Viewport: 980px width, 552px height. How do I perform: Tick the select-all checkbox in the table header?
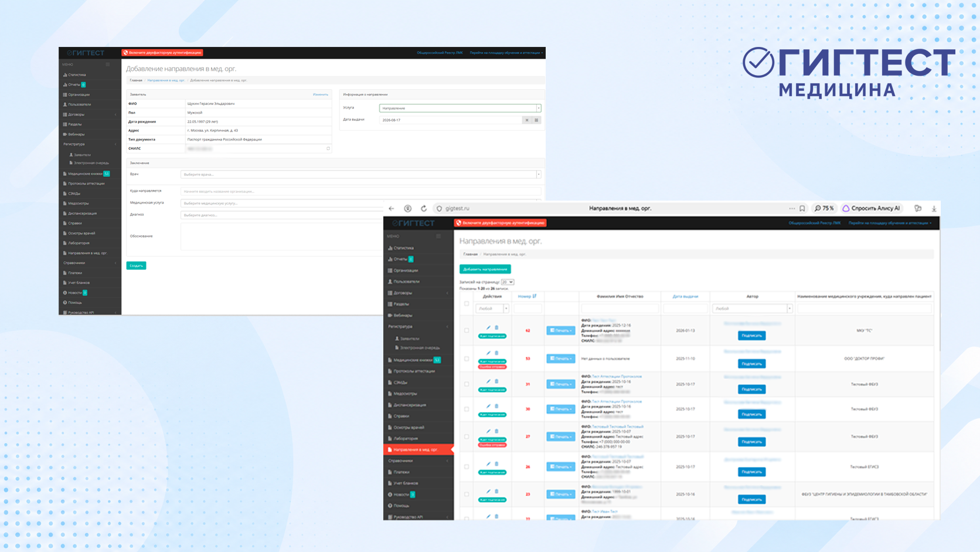[x=467, y=303]
